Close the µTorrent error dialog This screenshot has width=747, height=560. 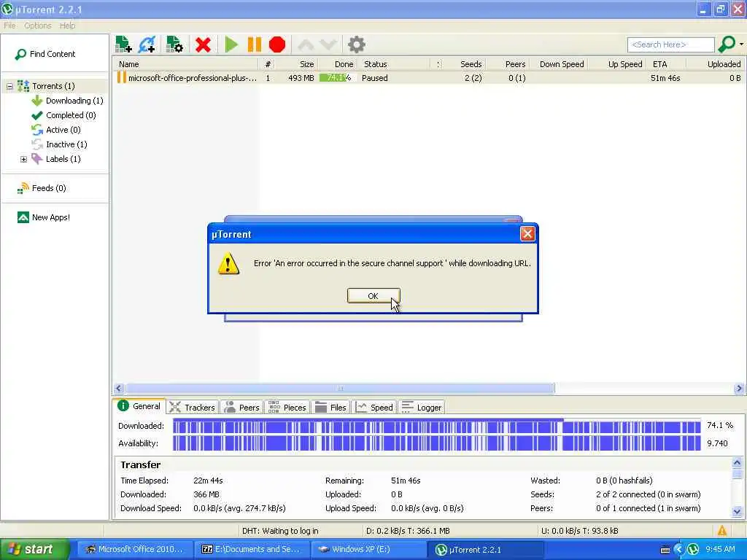tap(527, 234)
